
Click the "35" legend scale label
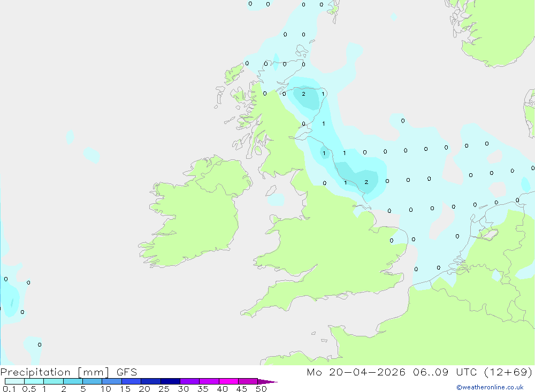203,389
